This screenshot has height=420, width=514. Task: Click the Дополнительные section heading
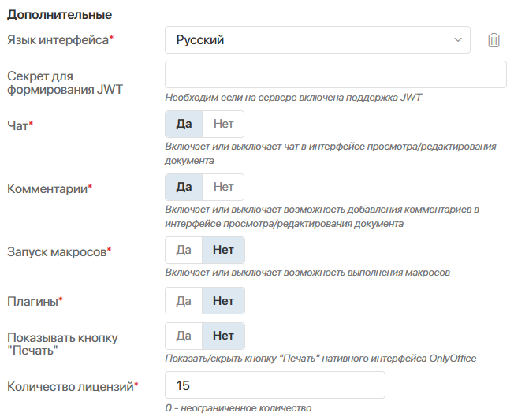(60, 15)
